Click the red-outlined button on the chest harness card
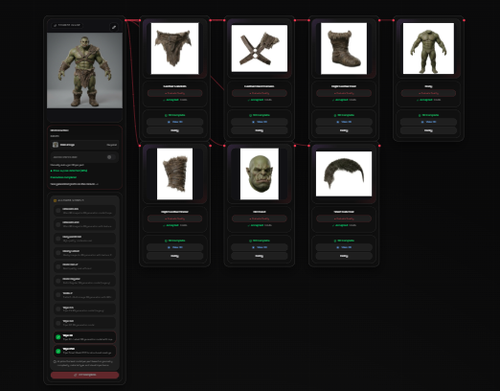Viewport: 500px width, 391px height. (x=259, y=93)
